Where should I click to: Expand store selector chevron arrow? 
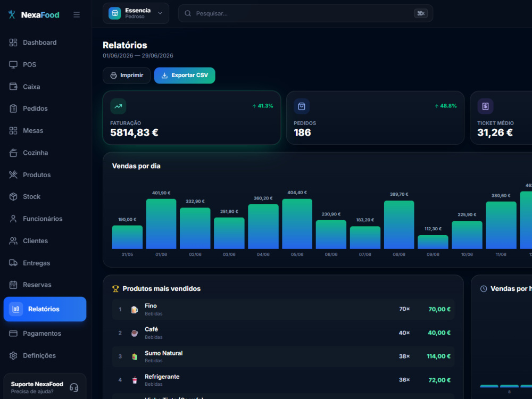160,13
